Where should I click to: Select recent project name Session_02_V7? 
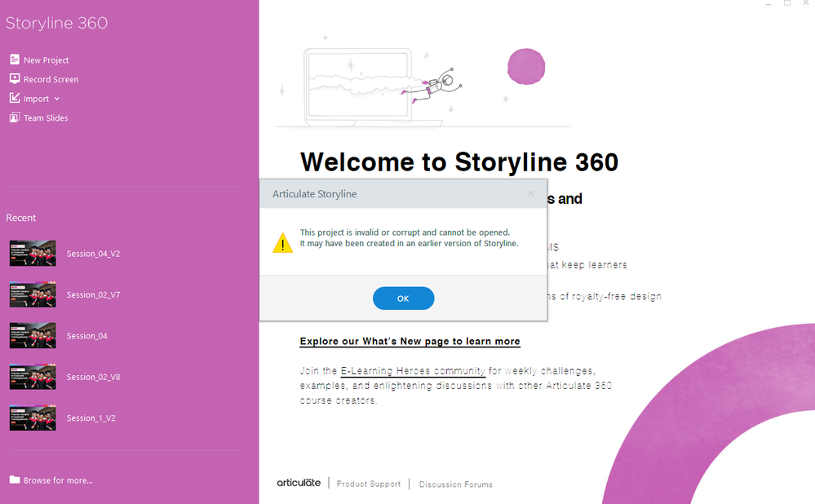[x=93, y=294]
